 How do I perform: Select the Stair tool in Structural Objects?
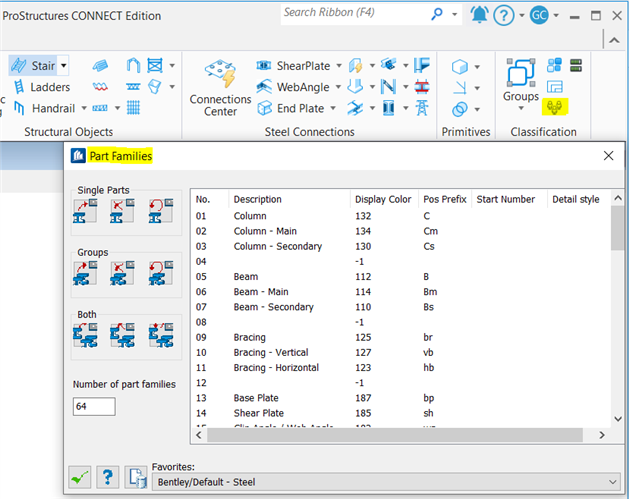33,65
